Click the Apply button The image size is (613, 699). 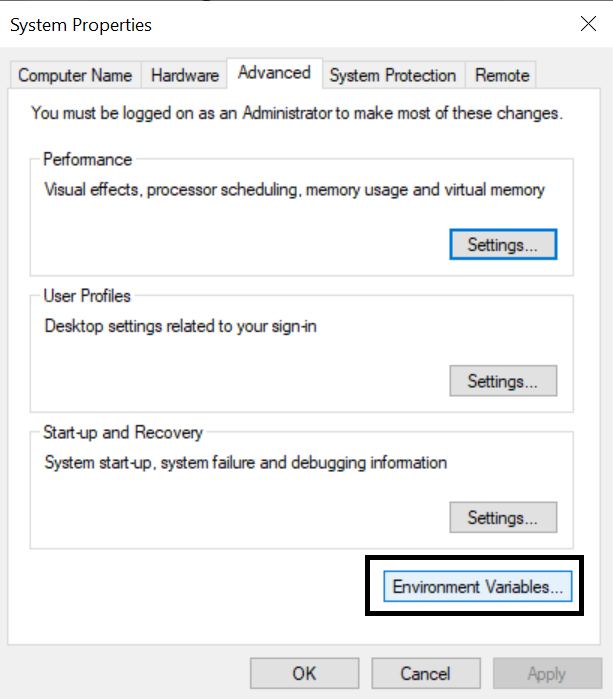(546, 673)
